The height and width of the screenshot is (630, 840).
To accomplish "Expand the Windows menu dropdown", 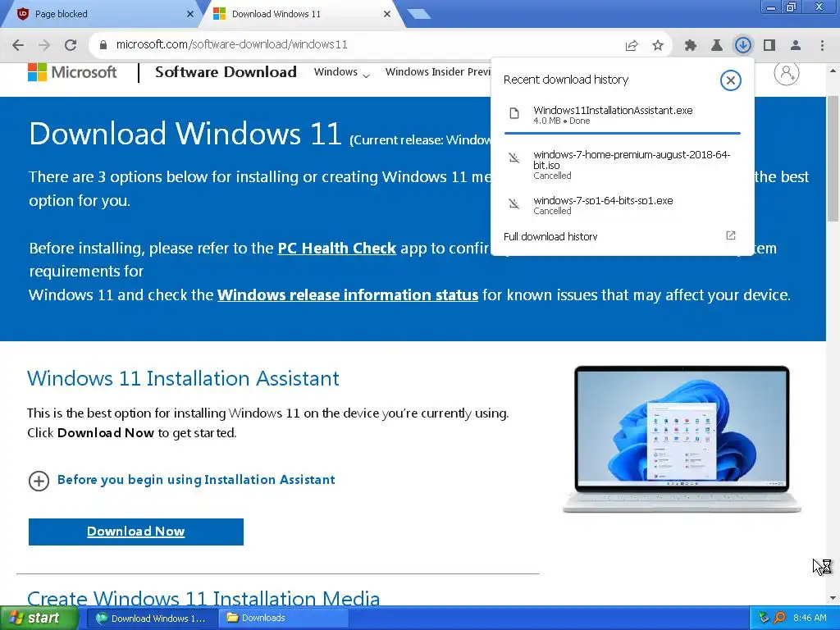I will (342, 72).
